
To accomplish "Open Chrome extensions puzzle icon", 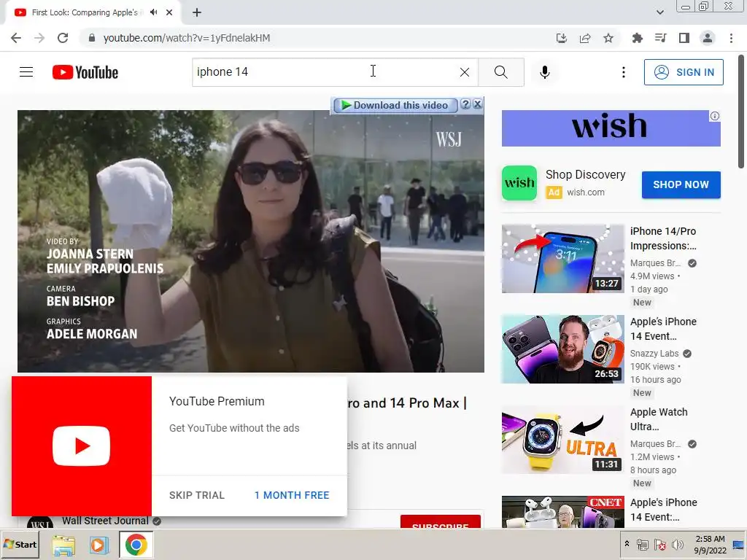I will (x=637, y=38).
